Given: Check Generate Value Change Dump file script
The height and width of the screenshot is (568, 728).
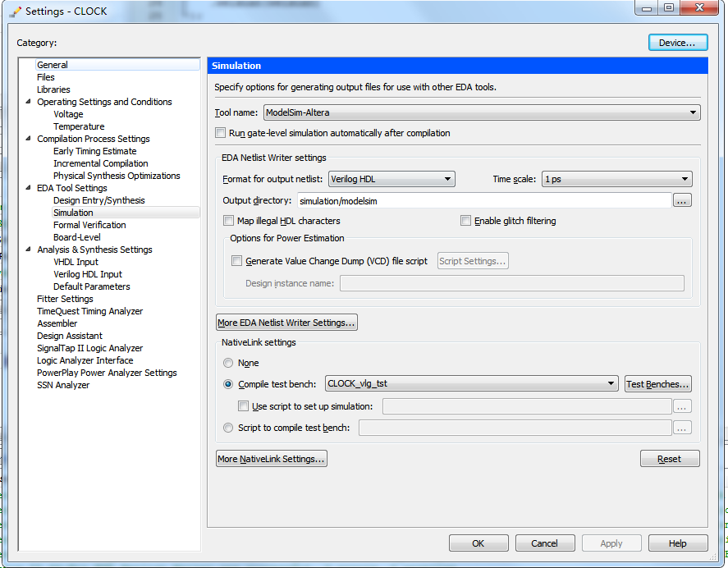Looking at the screenshot, I should [x=237, y=261].
